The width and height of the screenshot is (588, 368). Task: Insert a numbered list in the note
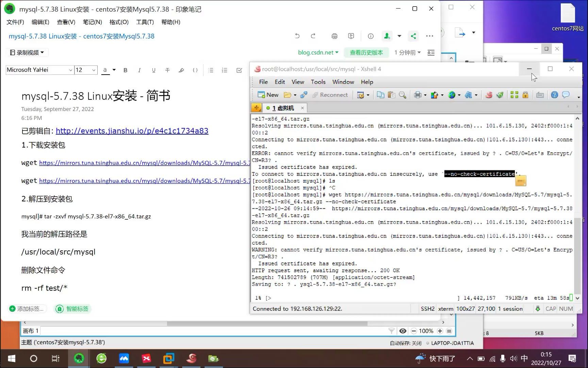225,70
